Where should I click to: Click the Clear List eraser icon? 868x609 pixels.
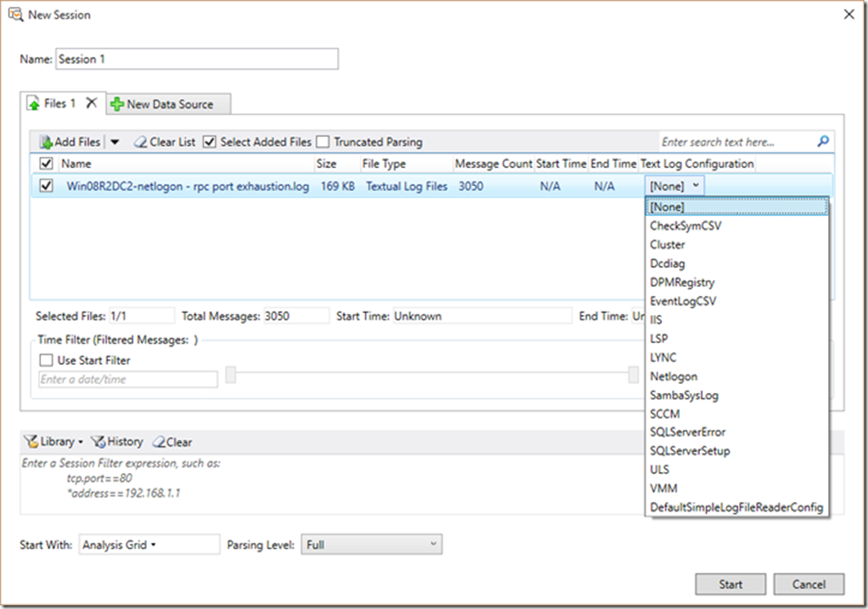(x=141, y=142)
